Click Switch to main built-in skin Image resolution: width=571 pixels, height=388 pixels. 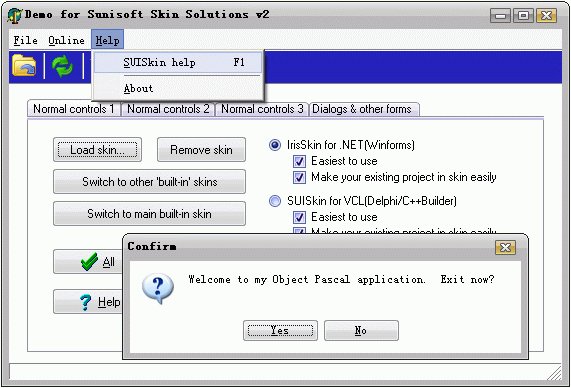[149, 214]
